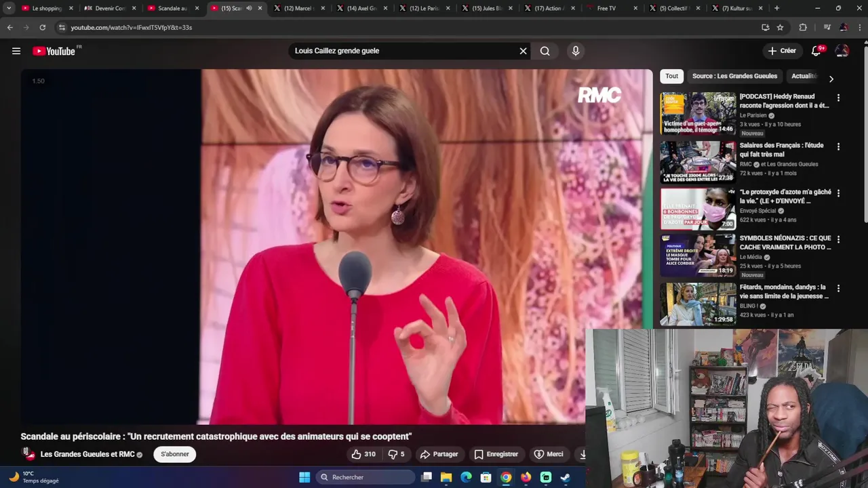This screenshot has height=488, width=868.
Task: Clear the search box with the X
Action: [523, 51]
